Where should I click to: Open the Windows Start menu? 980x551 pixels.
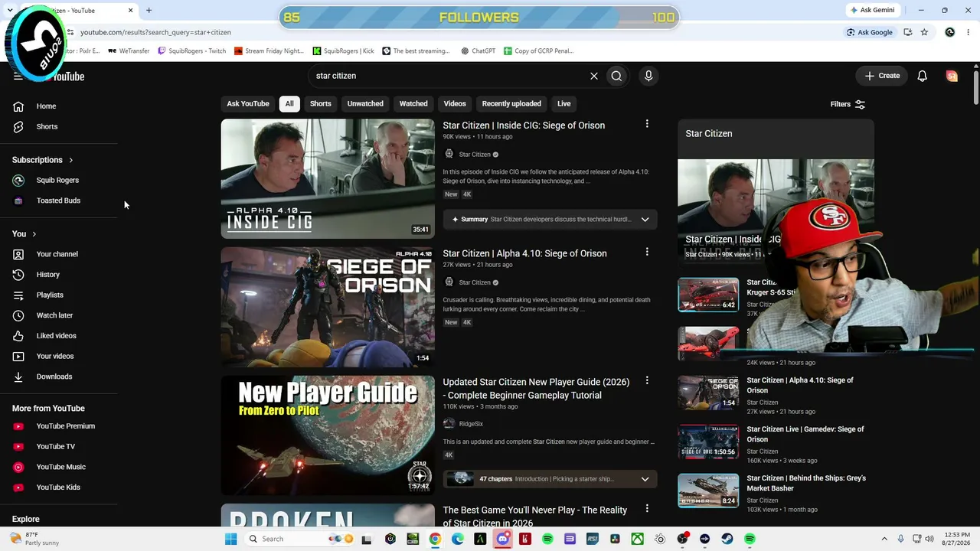pyautogui.click(x=230, y=539)
